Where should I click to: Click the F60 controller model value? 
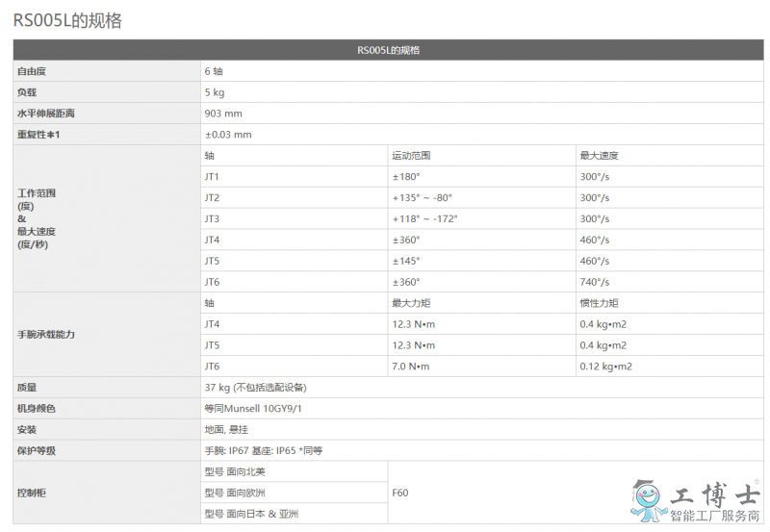pyautogui.click(x=400, y=493)
